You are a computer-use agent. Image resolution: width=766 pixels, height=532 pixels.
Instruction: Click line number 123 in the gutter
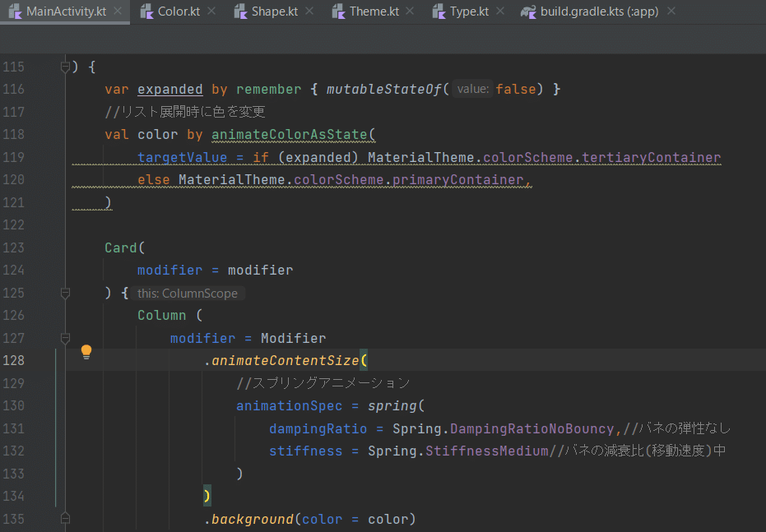coord(14,247)
